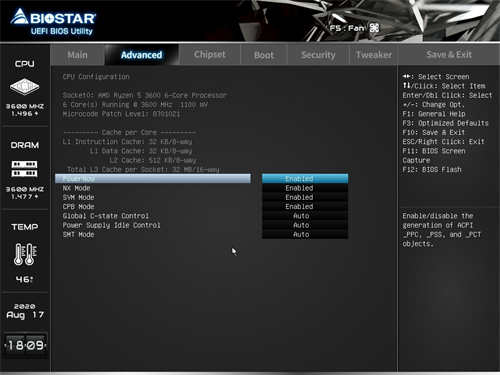This screenshot has height=375, width=500.
Task: Click the thermometer temperature icon
Action: [x=25, y=254]
